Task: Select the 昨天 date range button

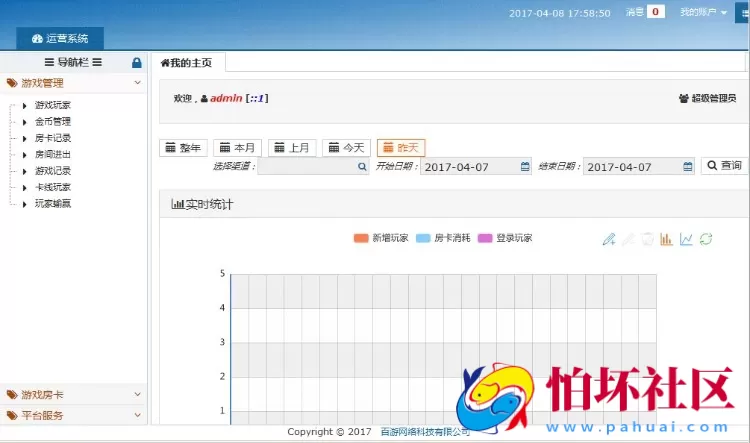Action: pyautogui.click(x=401, y=148)
